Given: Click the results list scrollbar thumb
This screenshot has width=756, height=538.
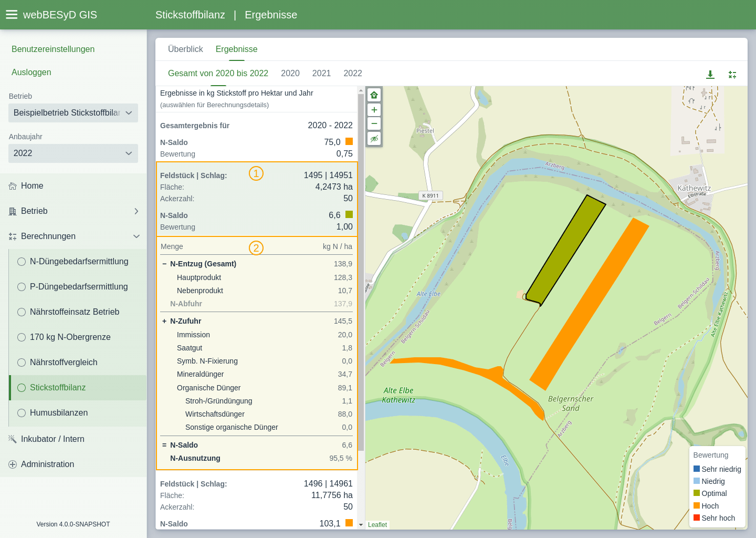Looking at the screenshot, I should 361,273.
